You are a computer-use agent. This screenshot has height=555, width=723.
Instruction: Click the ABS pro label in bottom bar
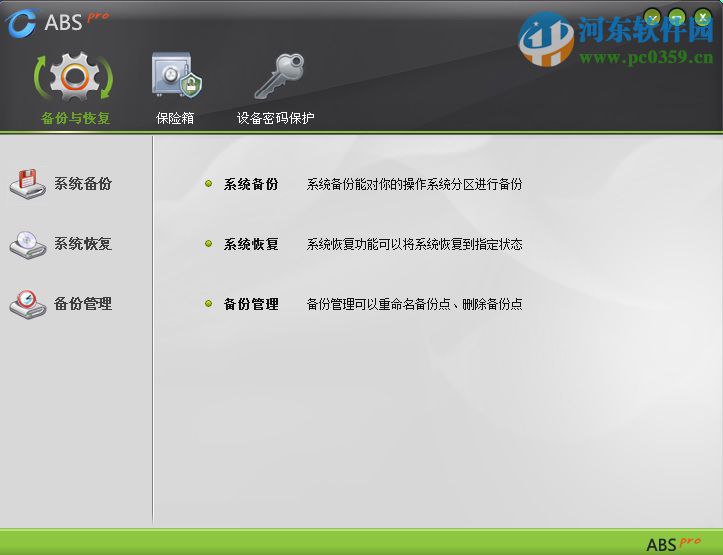click(x=673, y=543)
